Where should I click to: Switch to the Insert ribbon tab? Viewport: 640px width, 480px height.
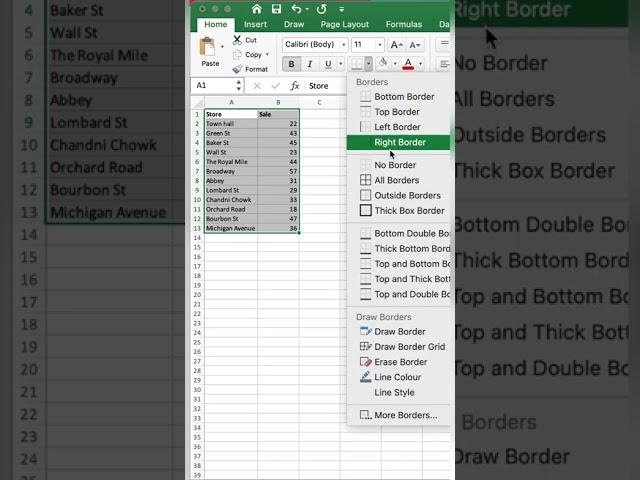(x=256, y=24)
